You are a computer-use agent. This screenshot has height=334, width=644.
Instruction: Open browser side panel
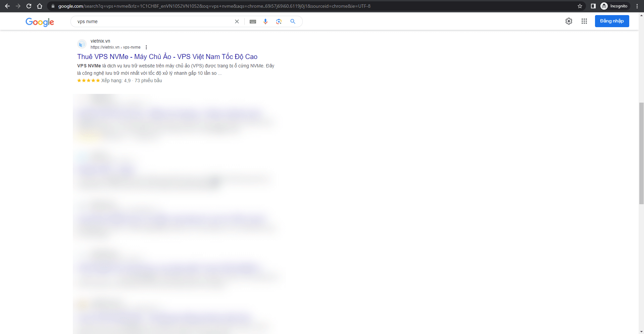(593, 6)
